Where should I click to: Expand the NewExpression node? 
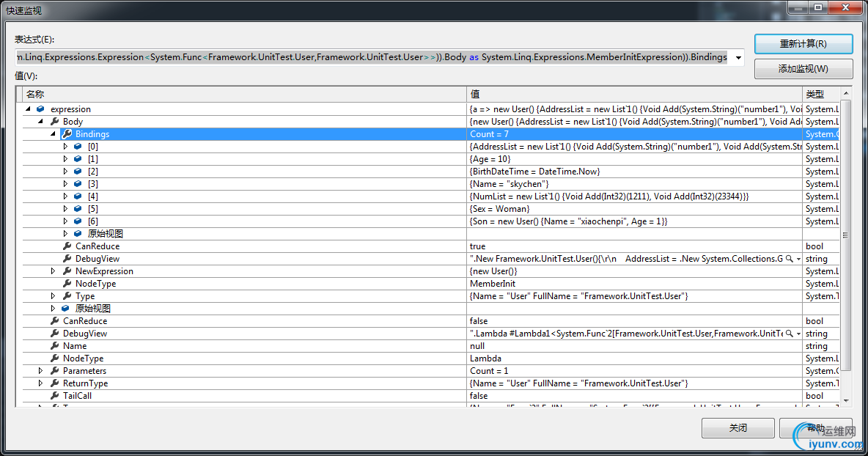[53, 271]
